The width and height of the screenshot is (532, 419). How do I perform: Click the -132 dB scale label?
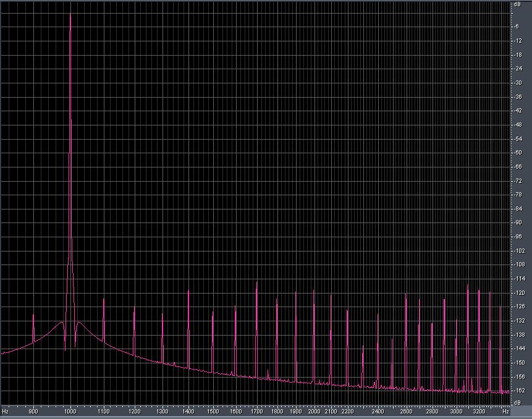coord(519,321)
